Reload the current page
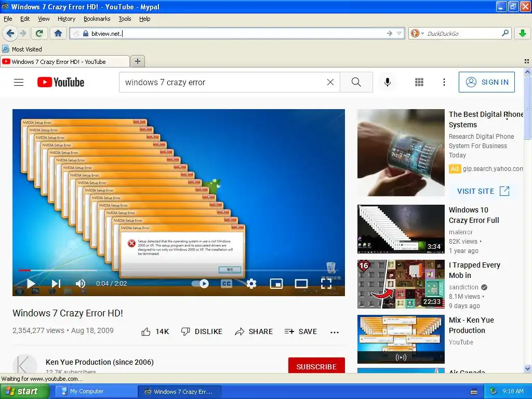The height and width of the screenshot is (399, 532). 39,33
